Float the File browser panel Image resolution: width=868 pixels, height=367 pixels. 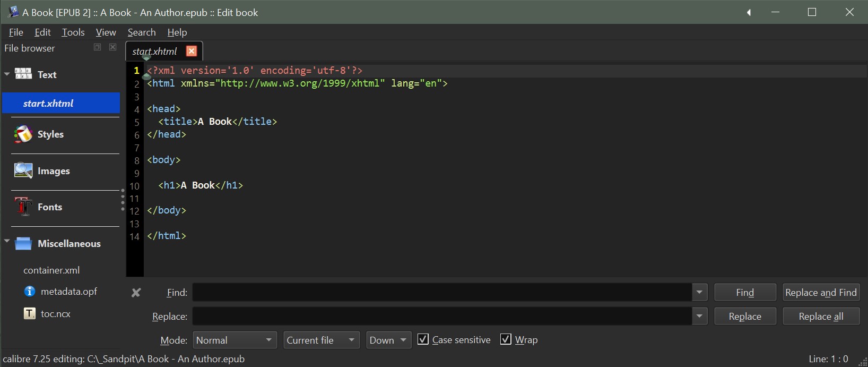97,47
